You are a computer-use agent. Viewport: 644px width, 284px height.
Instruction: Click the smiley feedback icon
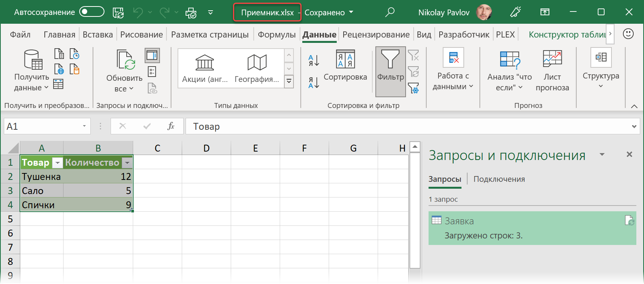[628, 34]
